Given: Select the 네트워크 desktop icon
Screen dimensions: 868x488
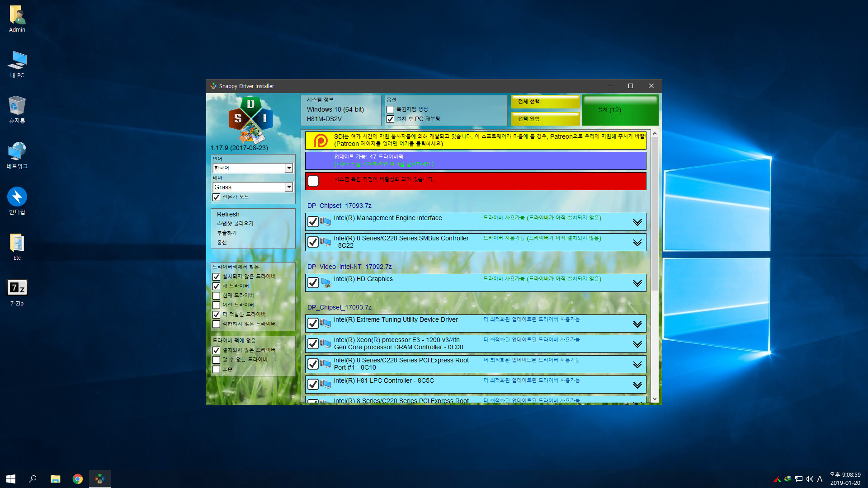Looking at the screenshot, I should 17,155.
